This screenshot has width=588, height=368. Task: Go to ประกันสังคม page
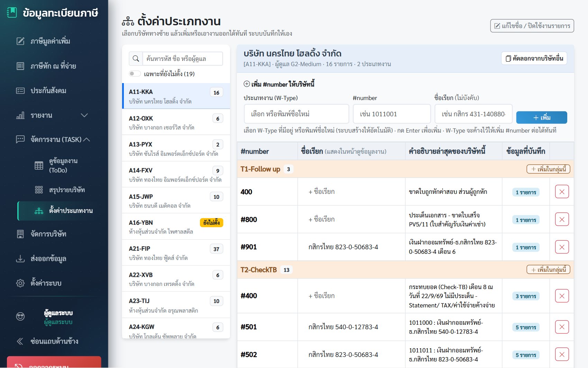click(48, 91)
